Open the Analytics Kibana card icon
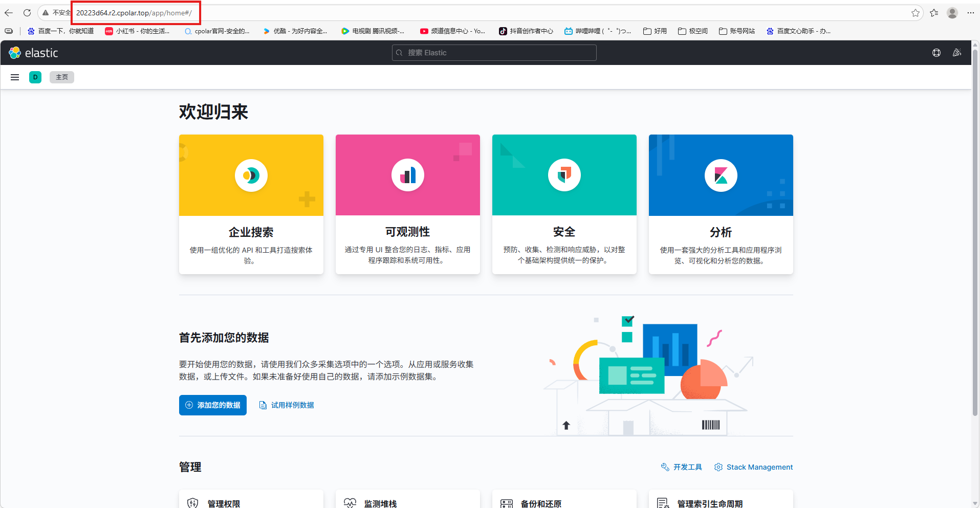The width and height of the screenshot is (980, 508). (721, 175)
